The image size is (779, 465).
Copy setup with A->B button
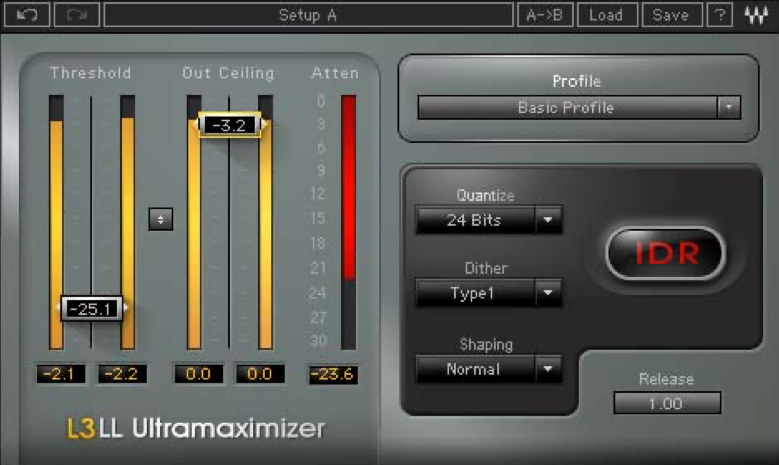click(x=545, y=15)
